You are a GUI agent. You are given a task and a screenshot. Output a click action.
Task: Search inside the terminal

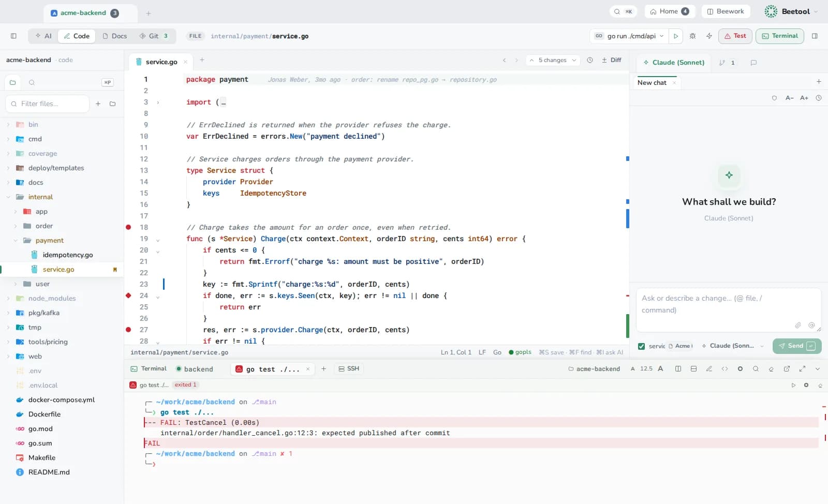(756, 369)
